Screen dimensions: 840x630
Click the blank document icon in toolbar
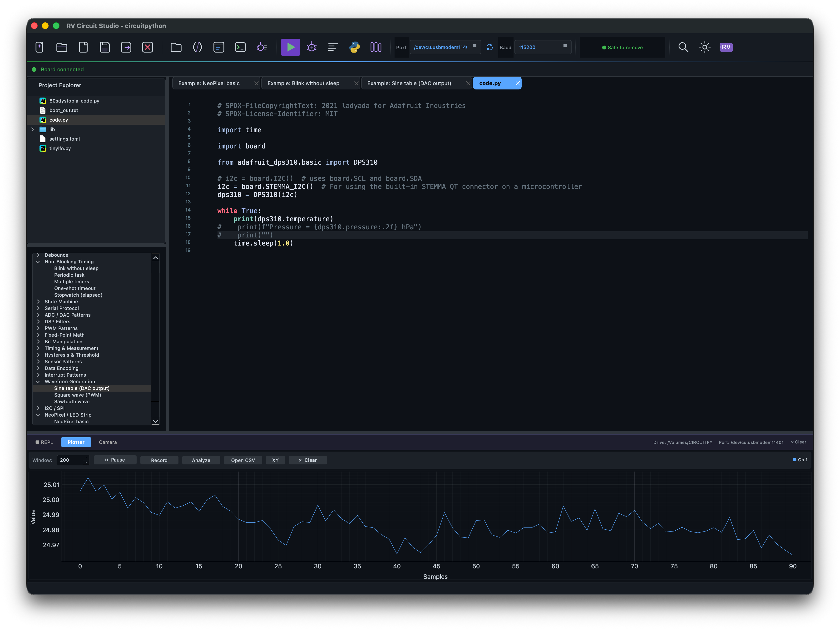click(83, 48)
